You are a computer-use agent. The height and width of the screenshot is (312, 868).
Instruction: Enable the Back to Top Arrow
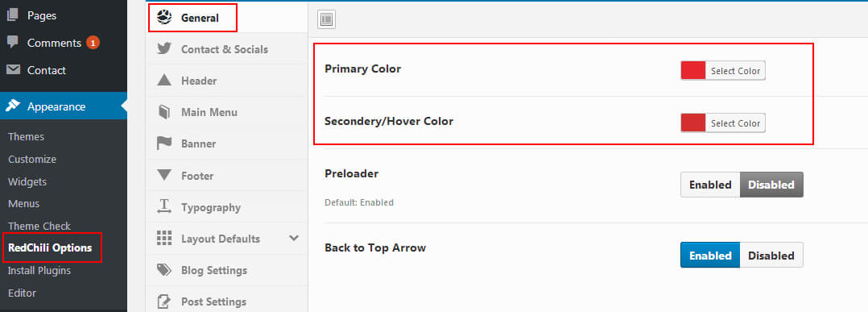(x=710, y=255)
